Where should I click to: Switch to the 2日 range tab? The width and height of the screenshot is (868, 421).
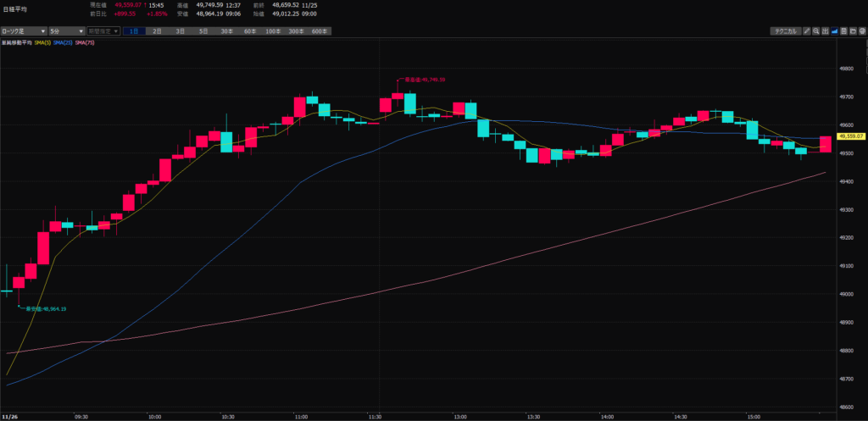point(157,31)
